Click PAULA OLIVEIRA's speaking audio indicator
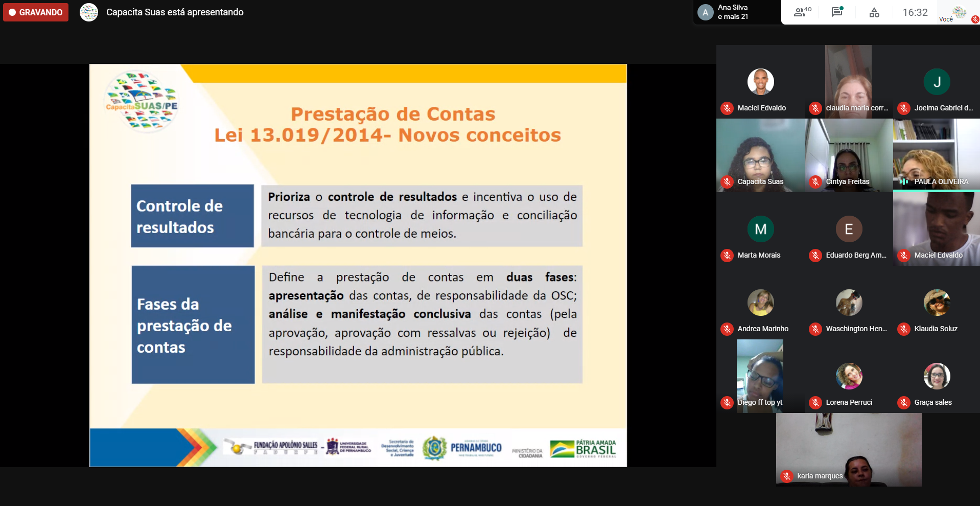Viewport: 980px width, 506px height. (904, 181)
